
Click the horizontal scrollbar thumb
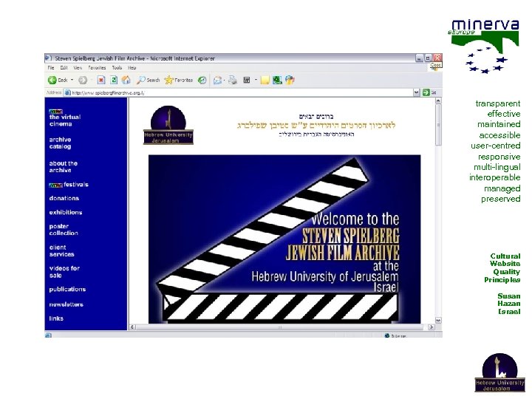[x=279, y=327]
